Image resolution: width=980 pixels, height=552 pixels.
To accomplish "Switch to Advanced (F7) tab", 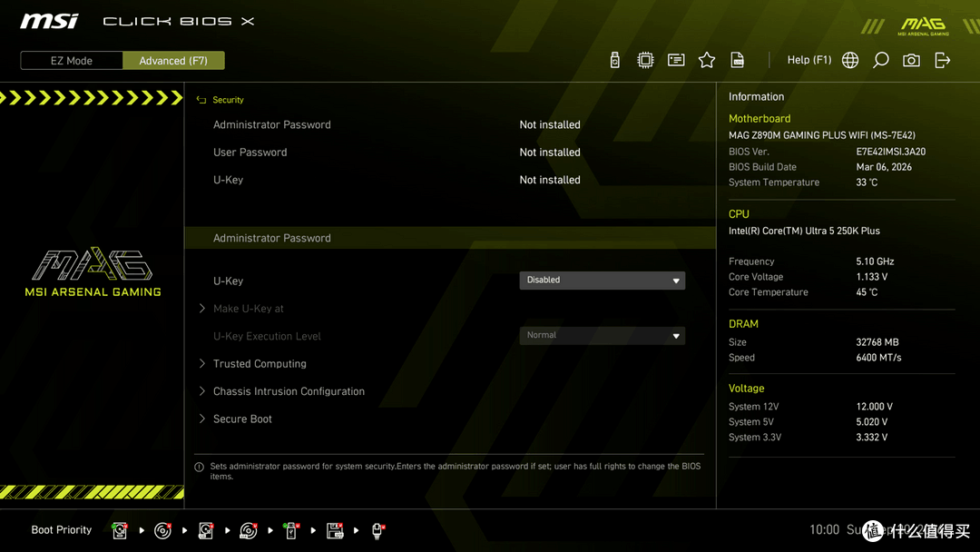I will (173, 61).
